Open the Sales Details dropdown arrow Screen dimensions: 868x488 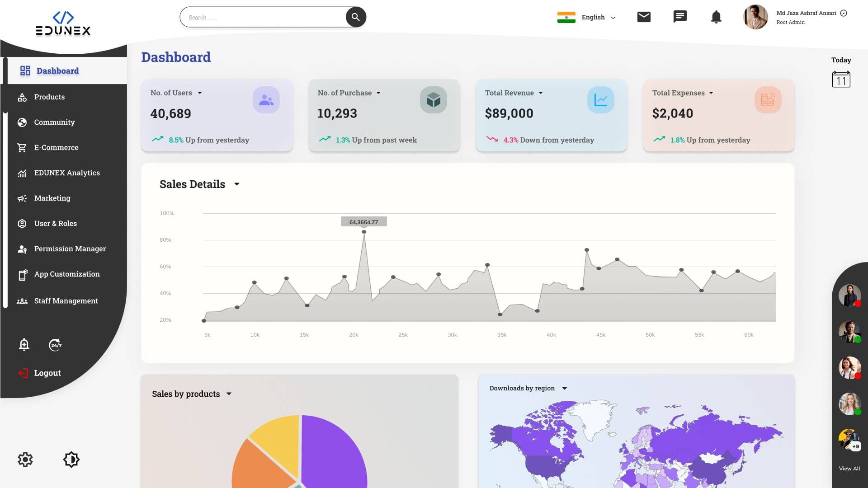237,184
